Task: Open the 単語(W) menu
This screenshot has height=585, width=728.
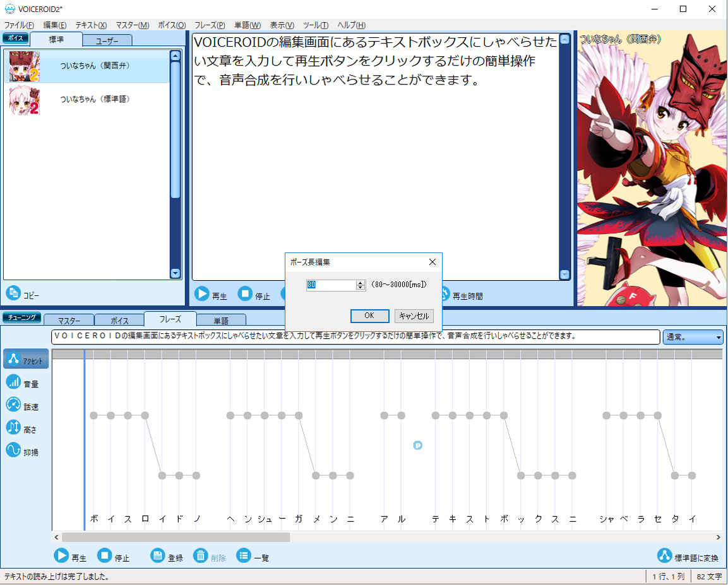Action: click(248, 25)
